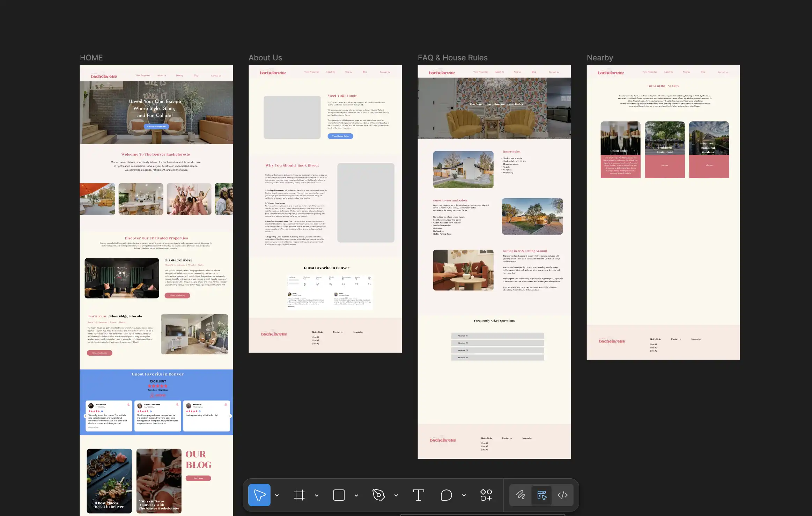Select the 6 Best Places to Eat blog image

tap(109, 481)
